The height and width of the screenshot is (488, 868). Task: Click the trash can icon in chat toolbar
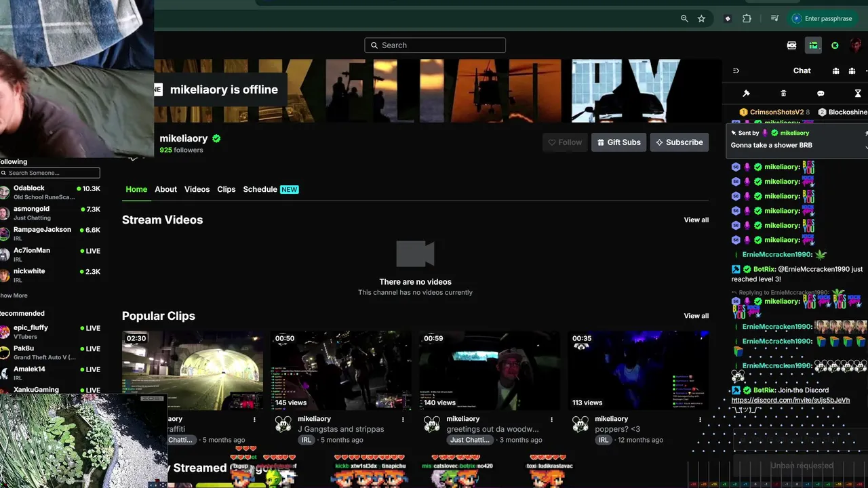coord(783,94)
